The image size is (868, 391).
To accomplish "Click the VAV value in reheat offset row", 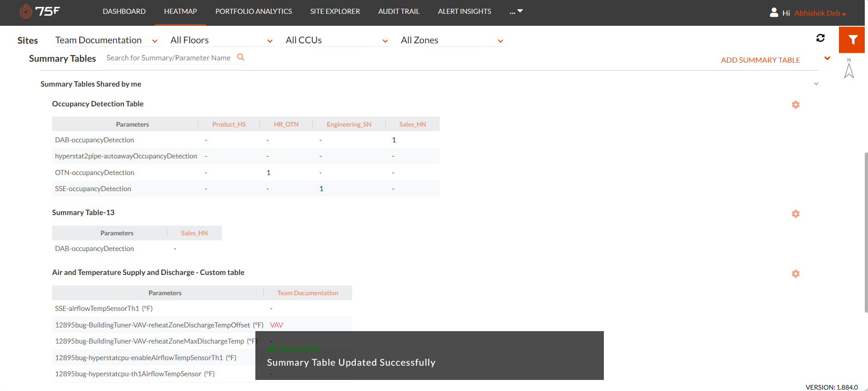I will (277, 325).
